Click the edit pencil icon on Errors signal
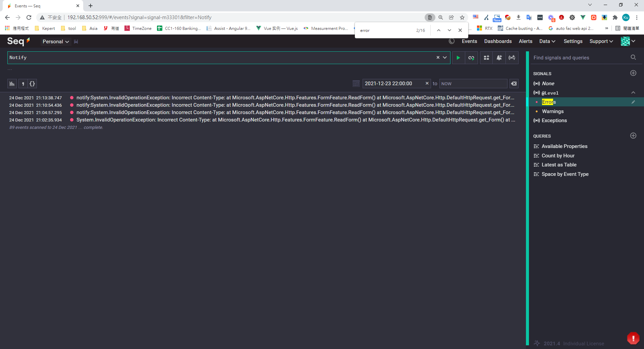 (x=633, y=102)
